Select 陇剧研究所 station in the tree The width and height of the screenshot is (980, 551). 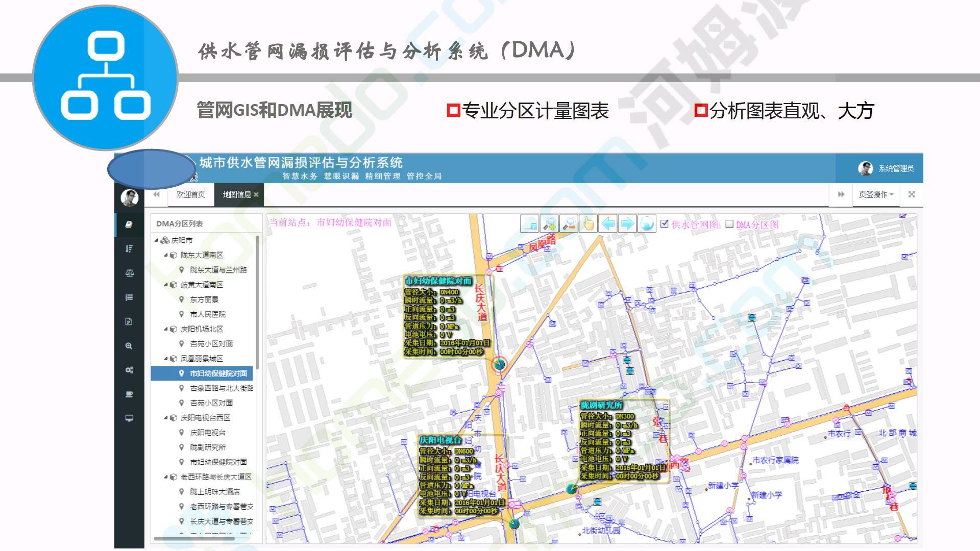click(208, 447)
